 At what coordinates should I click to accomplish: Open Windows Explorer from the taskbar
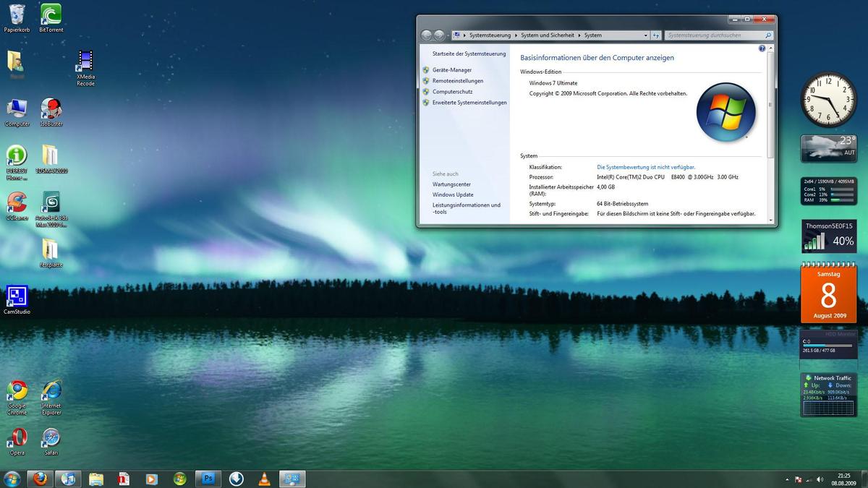(96, 479)
